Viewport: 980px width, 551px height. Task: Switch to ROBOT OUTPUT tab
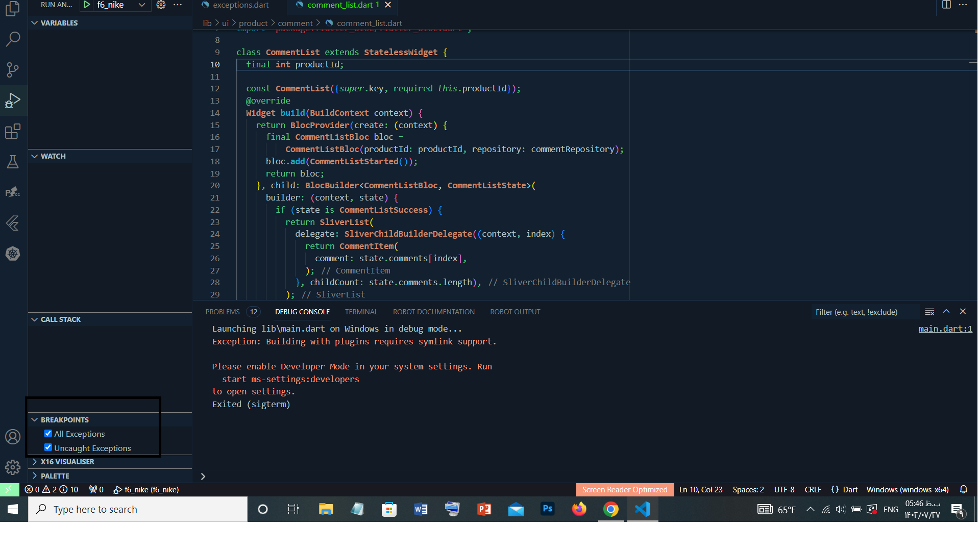[515, 312]
